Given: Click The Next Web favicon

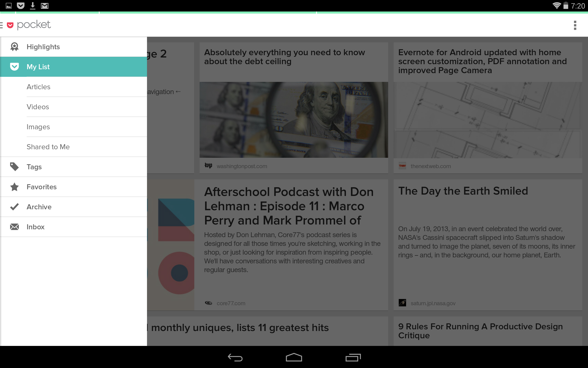Looking at the screenshot, I should [x=402, y=166].
